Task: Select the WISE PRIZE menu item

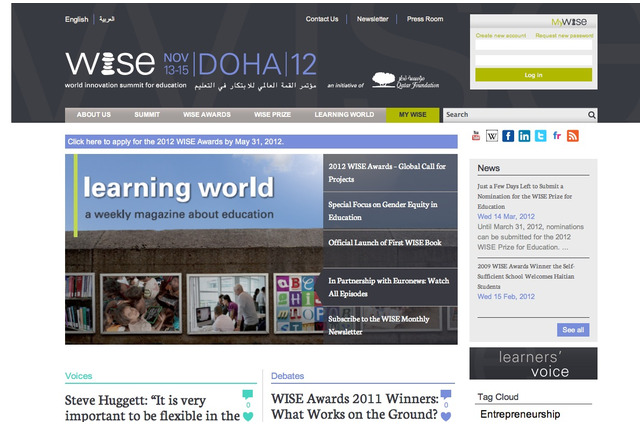Action: click(x=271, y=115)
